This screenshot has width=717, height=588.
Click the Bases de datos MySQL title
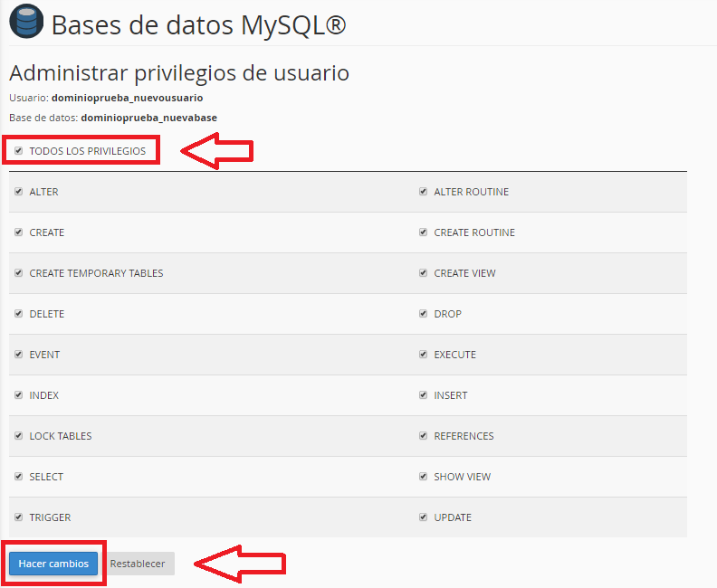point(198,25)
